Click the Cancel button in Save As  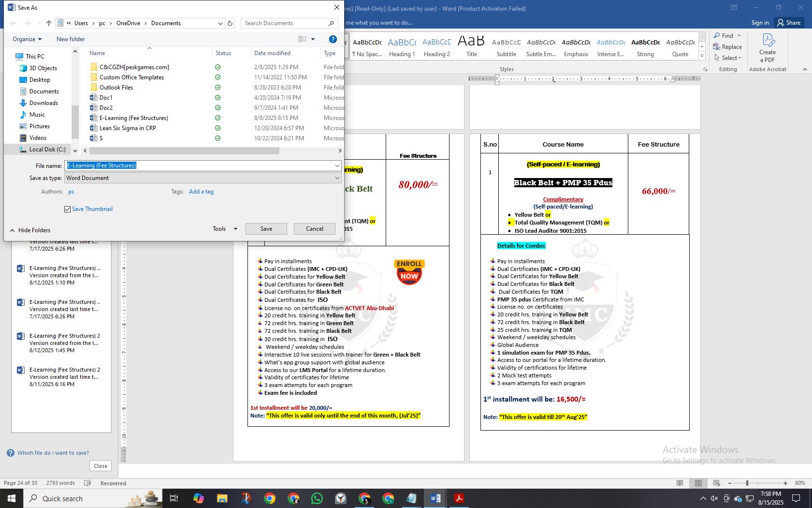[x=315, y=229]
